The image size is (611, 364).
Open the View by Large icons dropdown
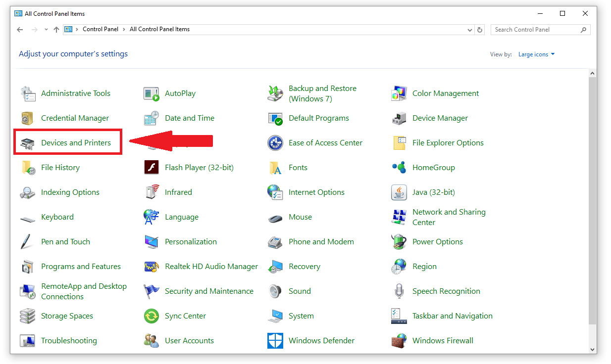pyautogui.click(x=537, y=54)
